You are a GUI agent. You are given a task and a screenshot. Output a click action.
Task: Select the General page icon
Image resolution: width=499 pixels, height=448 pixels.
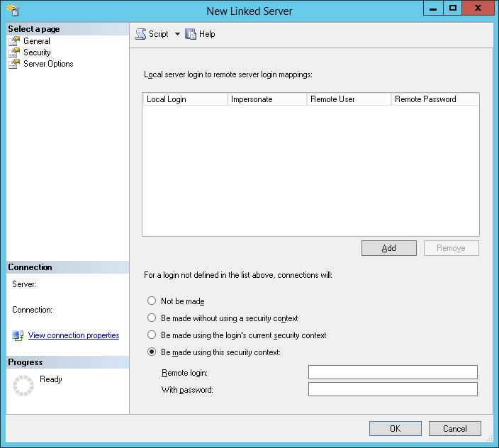click(x=14, y=41)
